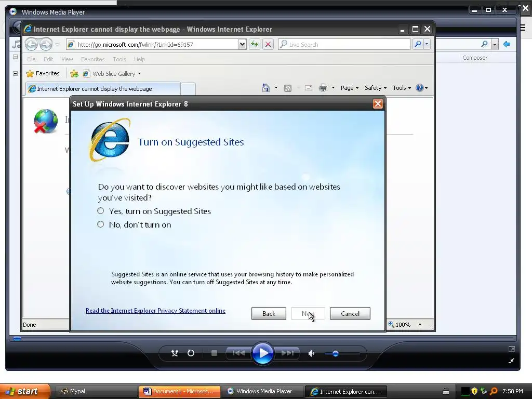532x399 pixels.
Task: Open the Web Slice Gallery dropdown
Action: (x=112, y=74)
